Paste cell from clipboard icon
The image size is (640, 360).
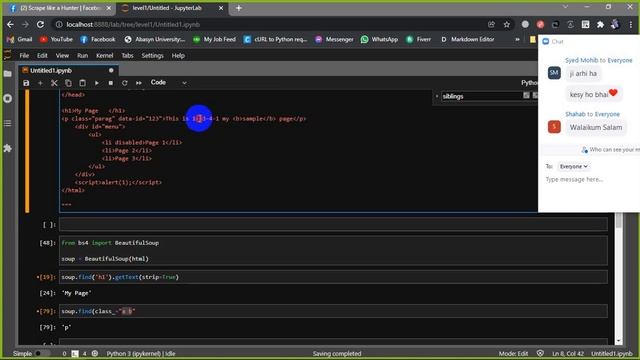coord(82,83)
